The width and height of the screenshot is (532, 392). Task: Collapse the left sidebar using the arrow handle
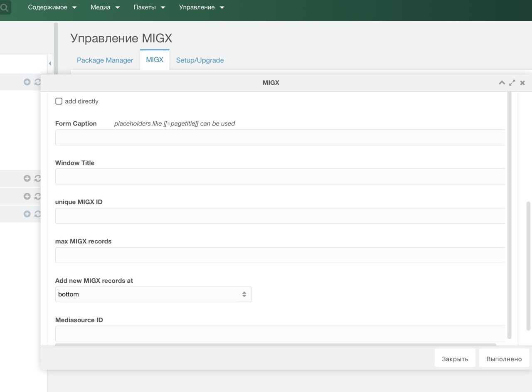(x=50, y=63)
